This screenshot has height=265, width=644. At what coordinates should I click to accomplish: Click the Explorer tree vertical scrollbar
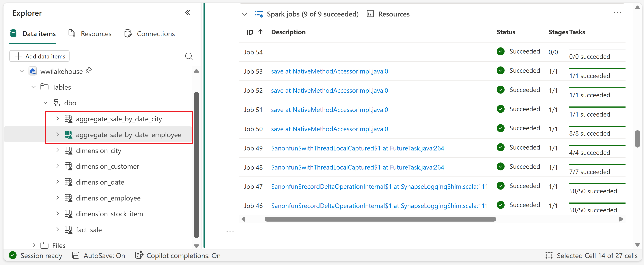196,165
